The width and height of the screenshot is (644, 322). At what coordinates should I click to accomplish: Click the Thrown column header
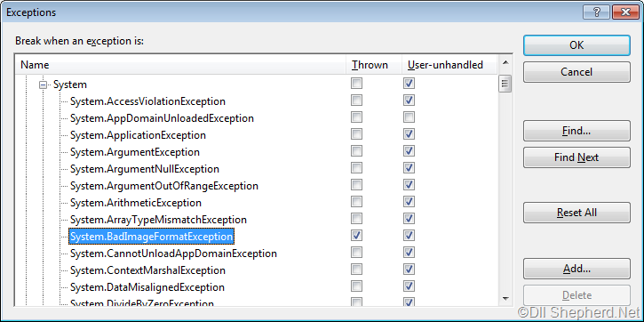(x=373, y=65)
